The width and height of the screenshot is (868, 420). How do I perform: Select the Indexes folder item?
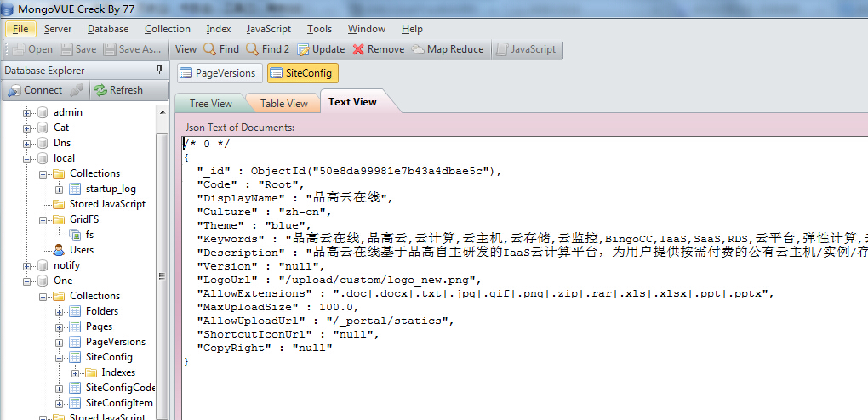tap(118, 373)
